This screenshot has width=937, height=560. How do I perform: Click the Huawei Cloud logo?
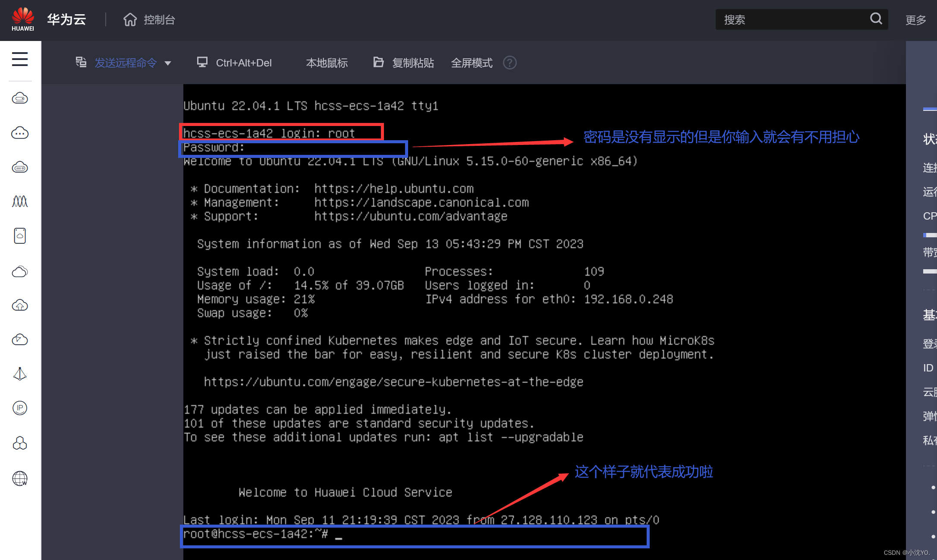23,19
